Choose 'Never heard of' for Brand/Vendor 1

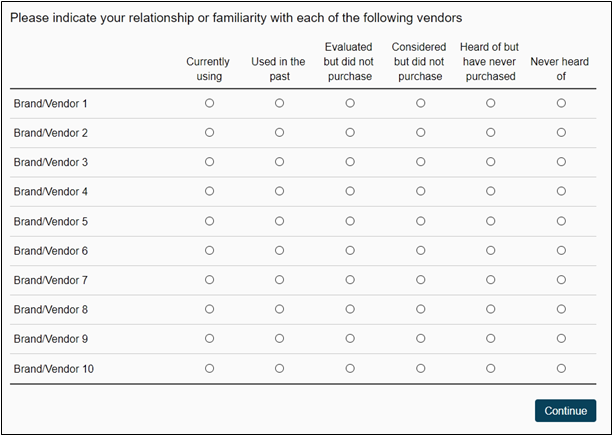[x=561, y=103]
